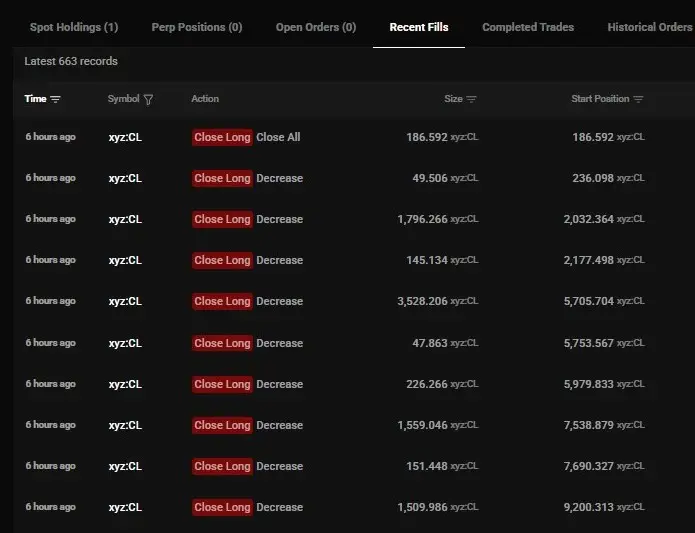Screen dimensions: 695x533
Task: Open the xyz:CL symbol in the first row
Action: point(125,137)
